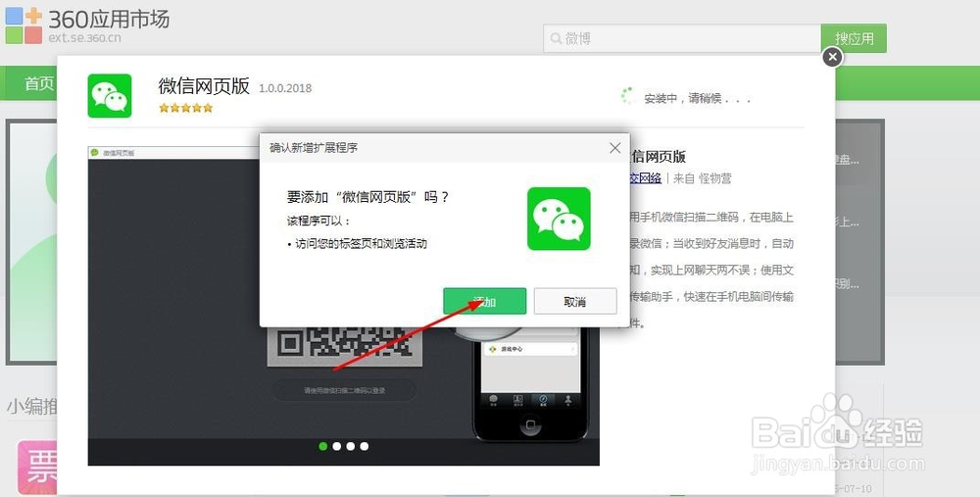Image resolution: width=980 pixels, height=497 pixels.
Task: Click the ext.se.360.cn site address text
Action: (85, 37)
